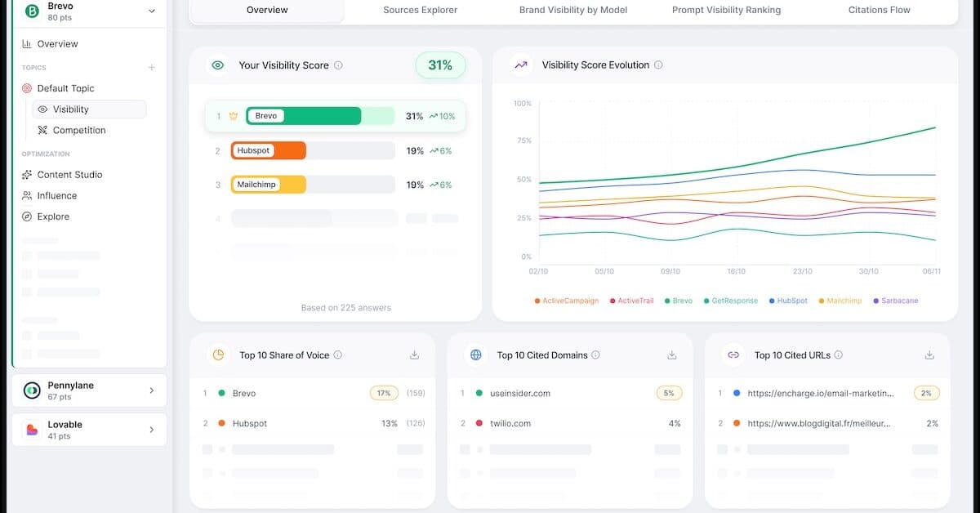Open the Brand Visibility by Model tab

574,10
